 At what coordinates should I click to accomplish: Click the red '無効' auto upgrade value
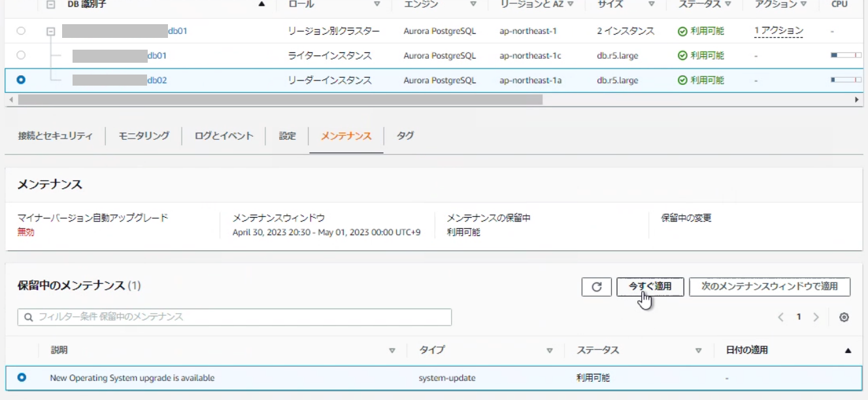(x=25, y=232)
